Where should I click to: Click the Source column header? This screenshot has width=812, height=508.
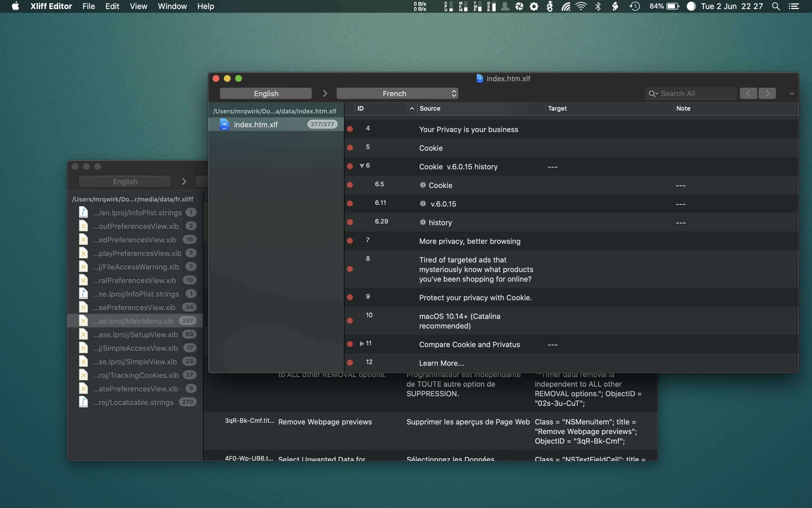[481, 108]
